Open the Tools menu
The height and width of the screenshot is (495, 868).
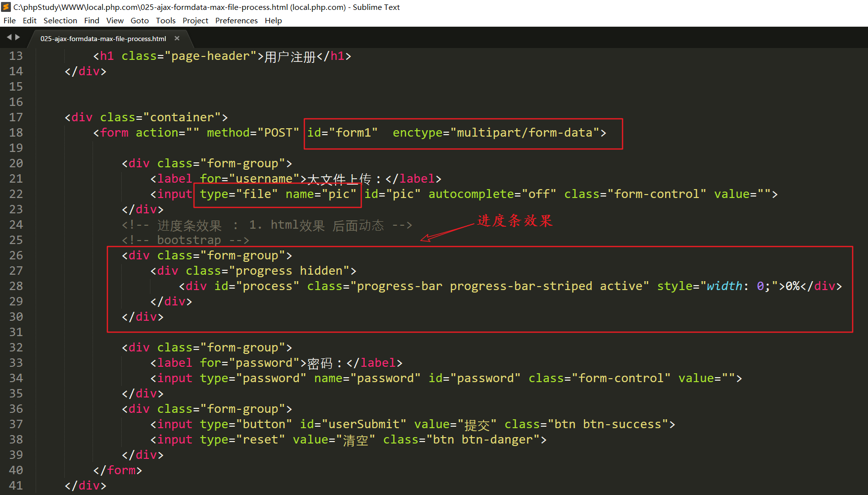coord(165,20)
